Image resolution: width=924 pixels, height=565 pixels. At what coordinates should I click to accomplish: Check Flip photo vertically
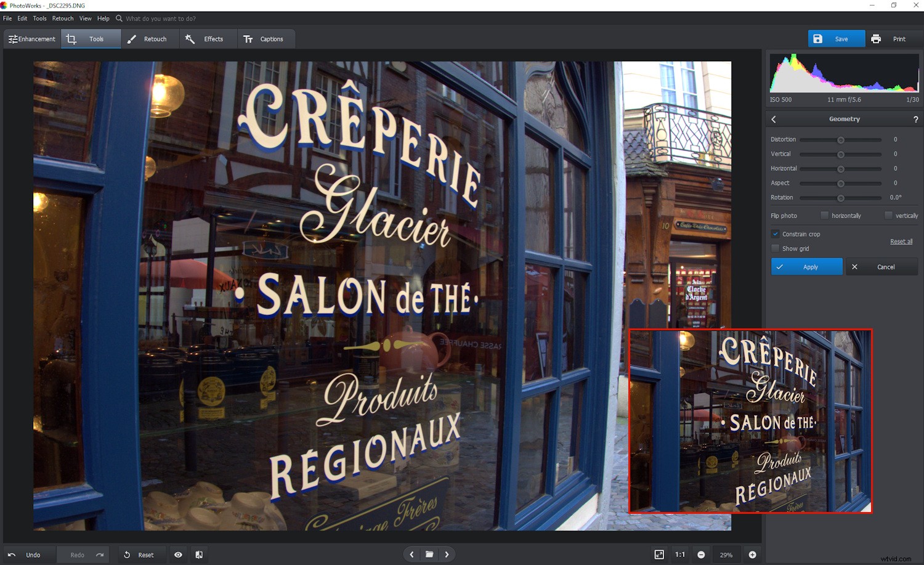click(888, 215)
